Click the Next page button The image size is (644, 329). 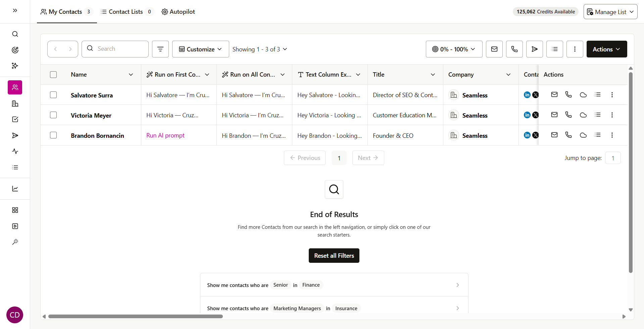(x=368, y=158)
